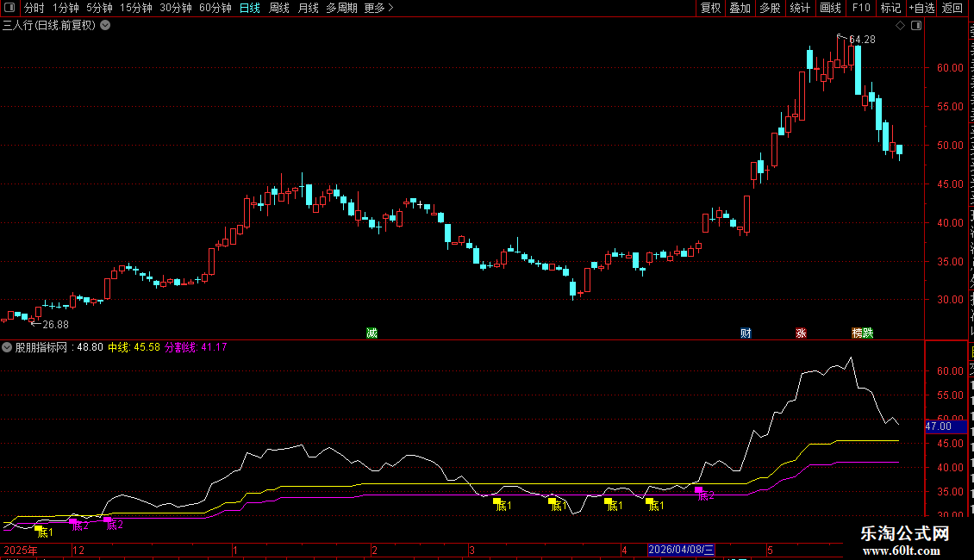The width and height of the screenshot is (974, 560).
Task: Click the yellow 中线: 45.58 label
Action: [134, 347]
